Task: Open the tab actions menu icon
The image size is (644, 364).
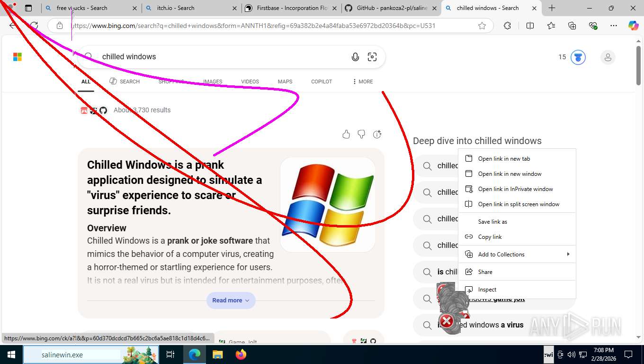Action: (28, 8)
